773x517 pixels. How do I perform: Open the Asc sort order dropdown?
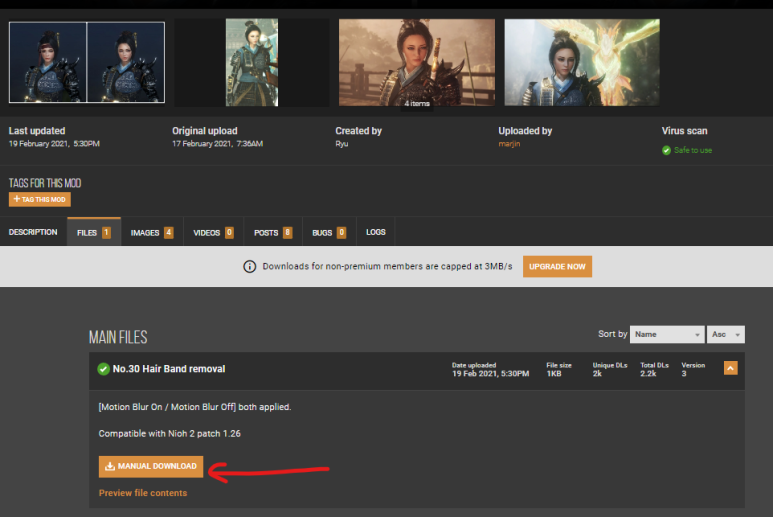[725, 334]
